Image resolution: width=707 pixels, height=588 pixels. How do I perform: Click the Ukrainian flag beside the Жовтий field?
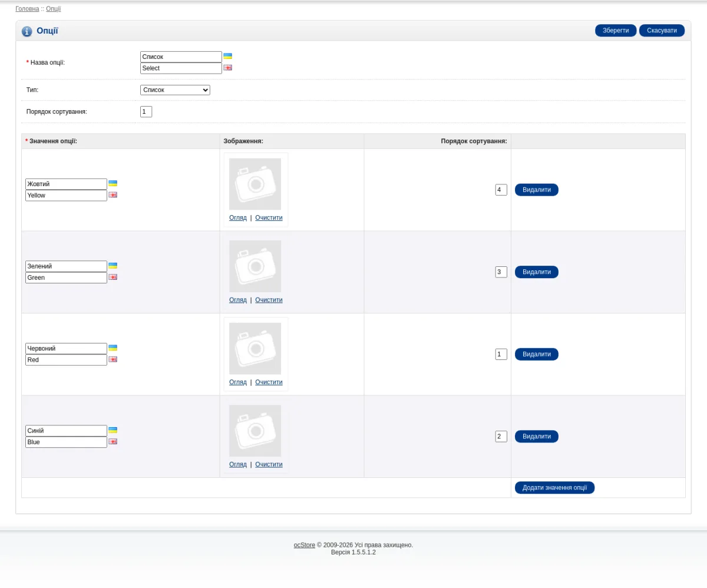point(113,184)
